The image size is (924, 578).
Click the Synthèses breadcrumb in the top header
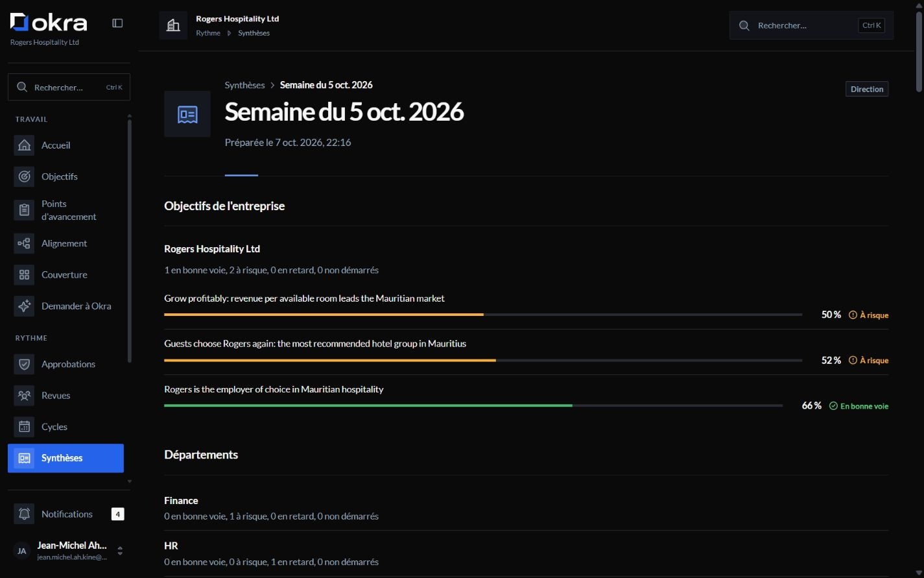point(254,33)
